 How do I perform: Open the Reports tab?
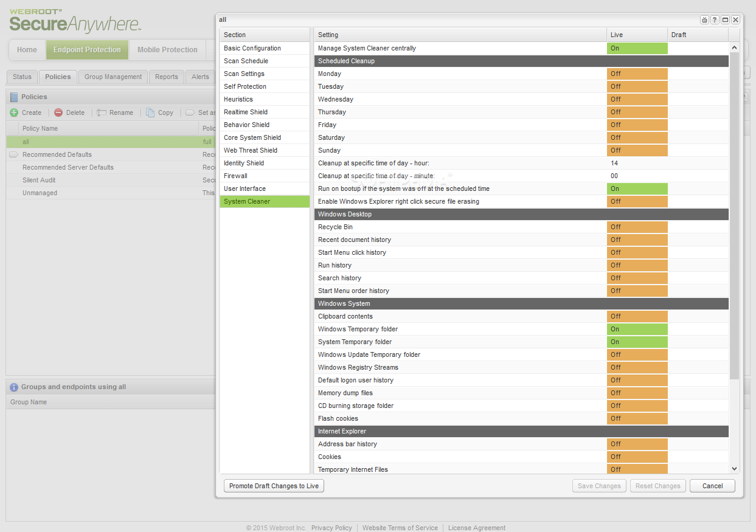pyautogui.click(x=167, y=77)
